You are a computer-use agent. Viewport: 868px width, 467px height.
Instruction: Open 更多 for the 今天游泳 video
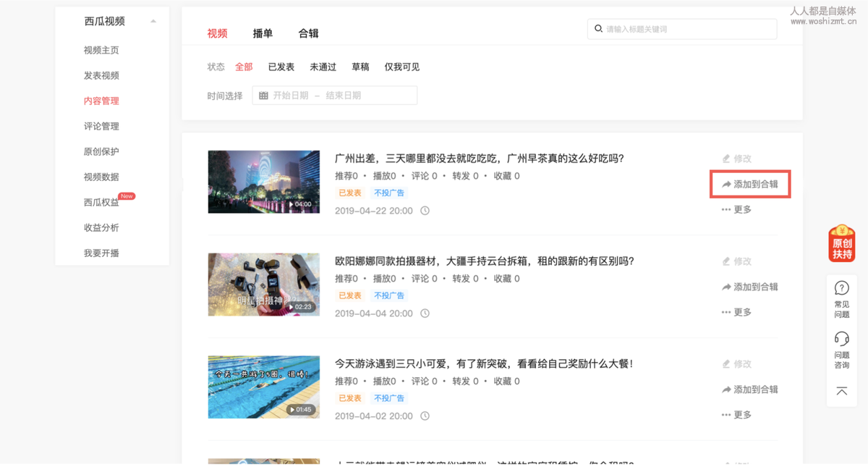coord(737,416)
